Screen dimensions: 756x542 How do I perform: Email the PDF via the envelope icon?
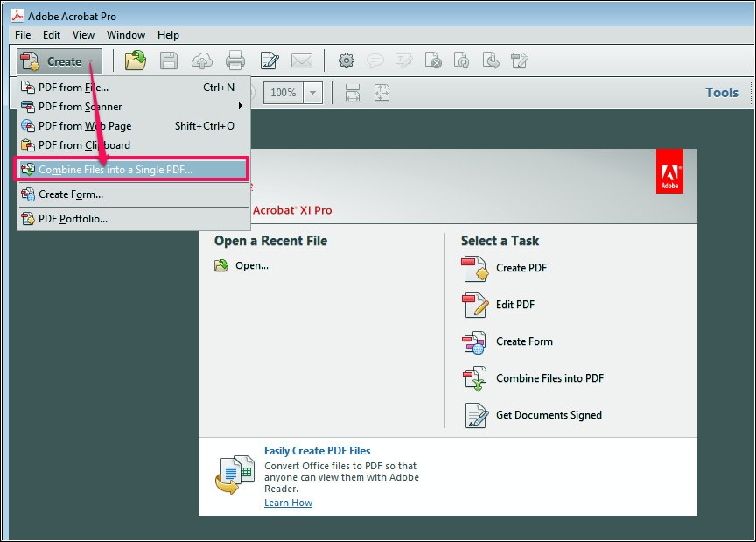pyautogui.click(x=302, y=60)
